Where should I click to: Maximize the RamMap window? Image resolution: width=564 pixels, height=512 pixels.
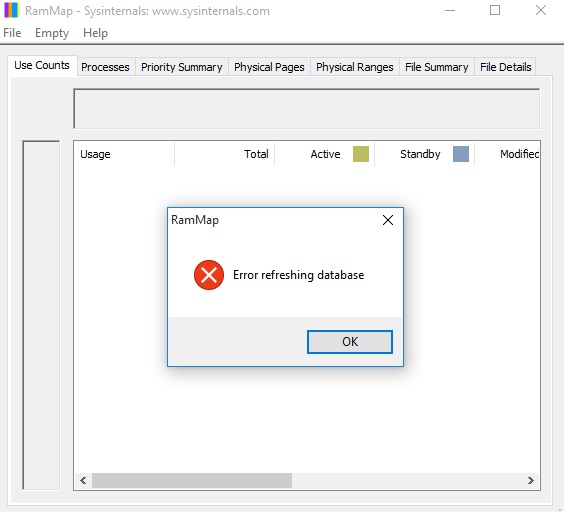pyautogui.click(x=495, y=11)
